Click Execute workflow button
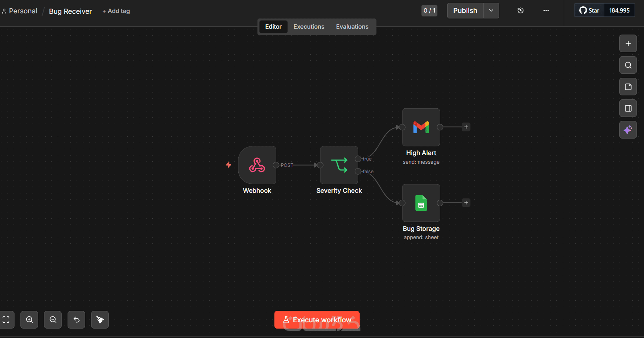Screen dimensions: 644x338 [x=317, y=320]
